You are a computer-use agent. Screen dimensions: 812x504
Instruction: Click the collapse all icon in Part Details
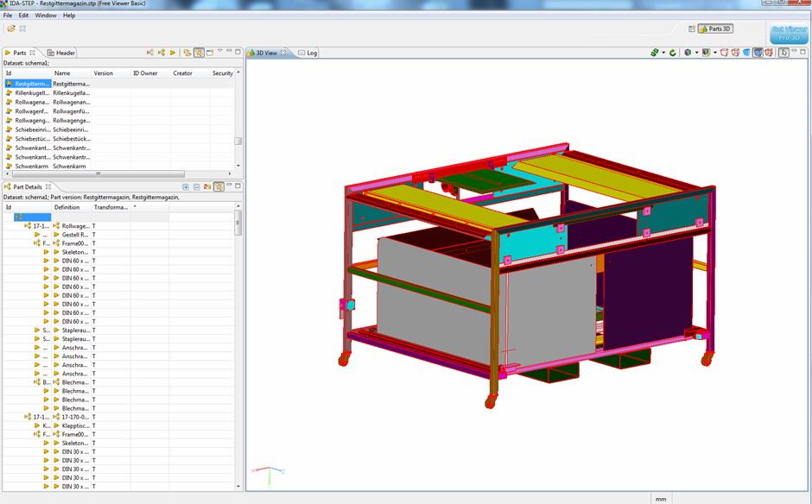click(196, 186)
